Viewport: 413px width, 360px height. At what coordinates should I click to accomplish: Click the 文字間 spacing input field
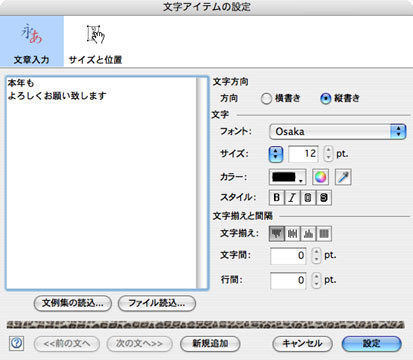[x=288, y=256]
